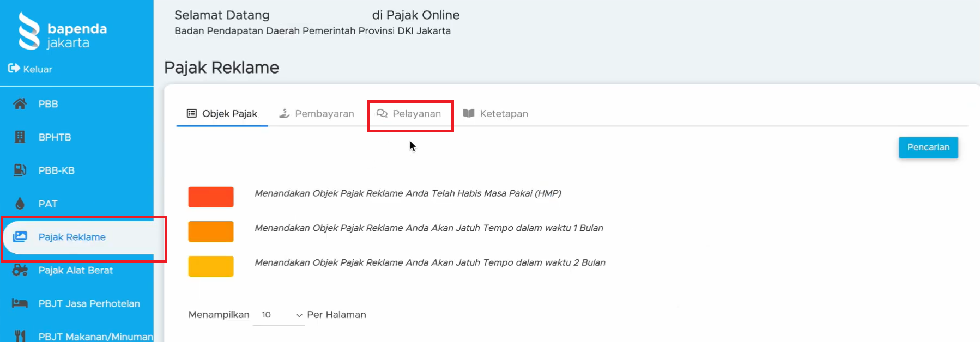
Task: Click the PBJT Makanan/Minuman utensils icon
Action: tap(20, 335)
